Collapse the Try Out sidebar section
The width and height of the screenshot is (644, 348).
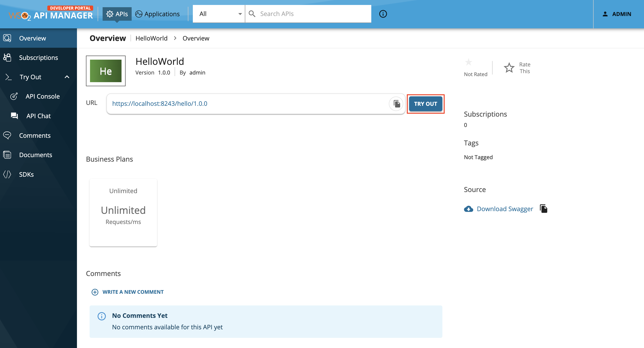click(67, 77)
